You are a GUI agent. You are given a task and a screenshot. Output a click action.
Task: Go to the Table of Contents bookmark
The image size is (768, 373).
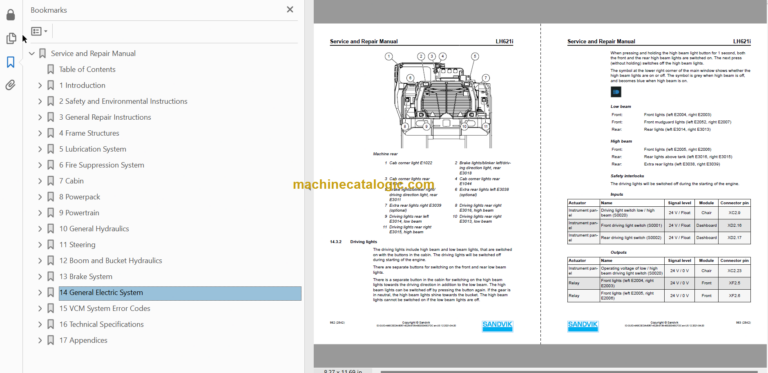pos(87,70)
